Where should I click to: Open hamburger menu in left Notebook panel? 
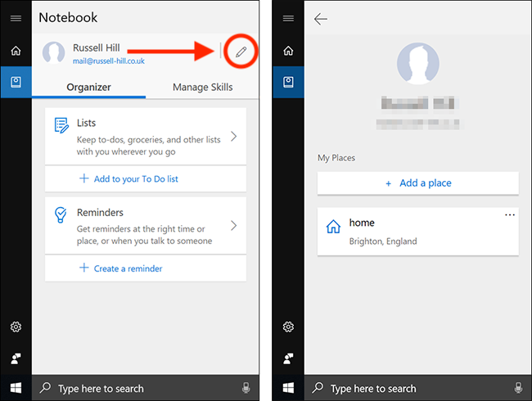click(16, 18)
